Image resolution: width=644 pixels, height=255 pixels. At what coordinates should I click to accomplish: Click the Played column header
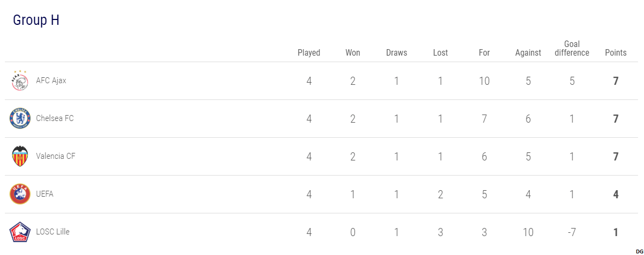click(x=309, y=53)
